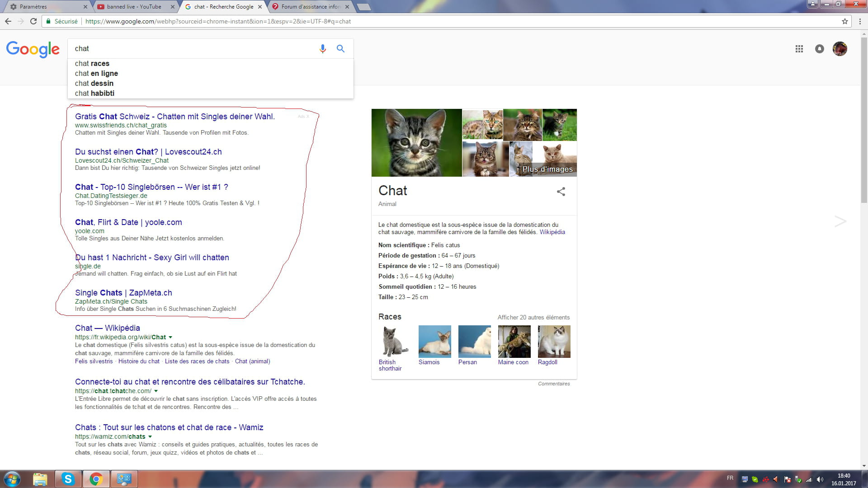Screen dimensions: 868x488
Task: Select suggestion 'chat races'
Action: tap(210, 63)
